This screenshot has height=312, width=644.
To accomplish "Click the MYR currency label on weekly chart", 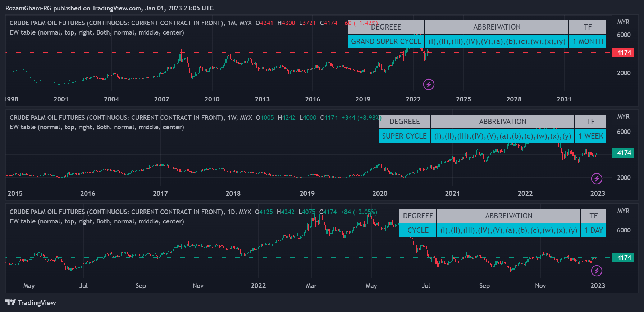I will (623, 117).
